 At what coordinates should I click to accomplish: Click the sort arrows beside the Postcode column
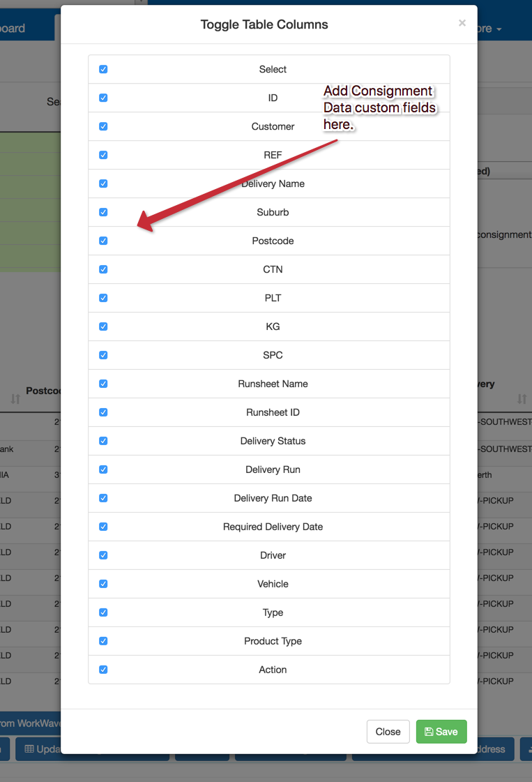(x=15, y=399)
